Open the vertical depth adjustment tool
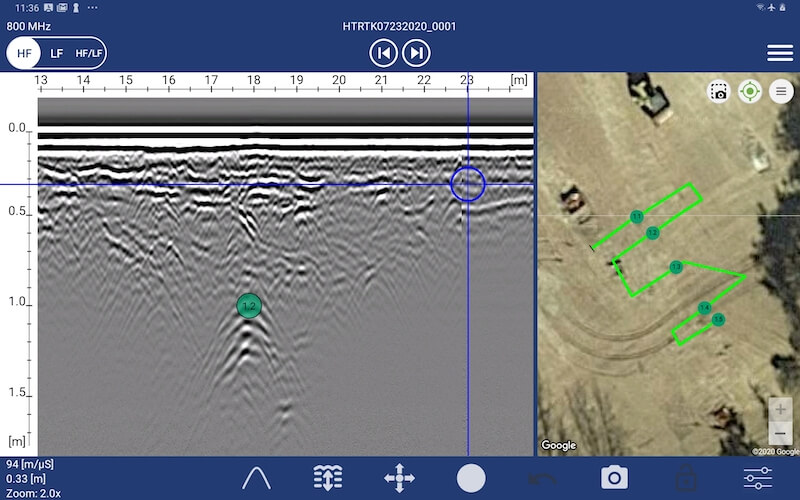 pyautogui.click(x=328, y=478)
